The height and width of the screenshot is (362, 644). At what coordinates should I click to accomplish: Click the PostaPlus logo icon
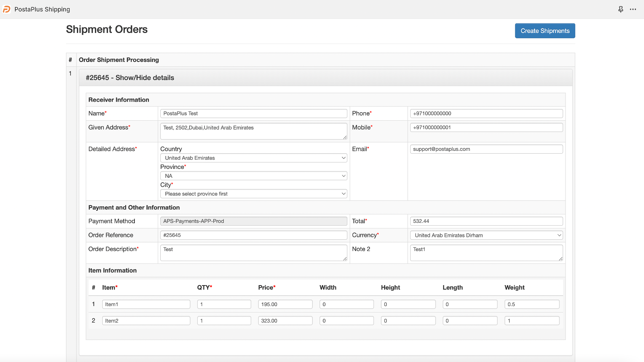click(x=6, y=9)
